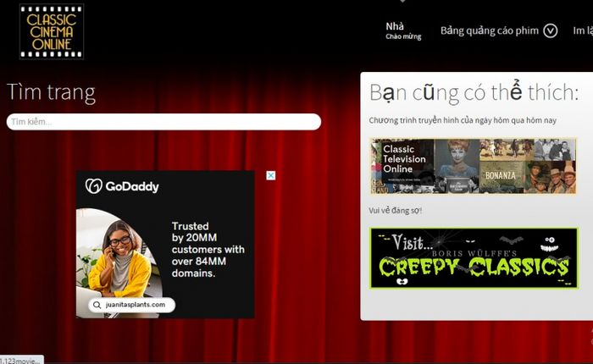Expand the Bảng quảng cáo phim chevron
Viewport: 593px width, 364px height.
pos(551,30)
